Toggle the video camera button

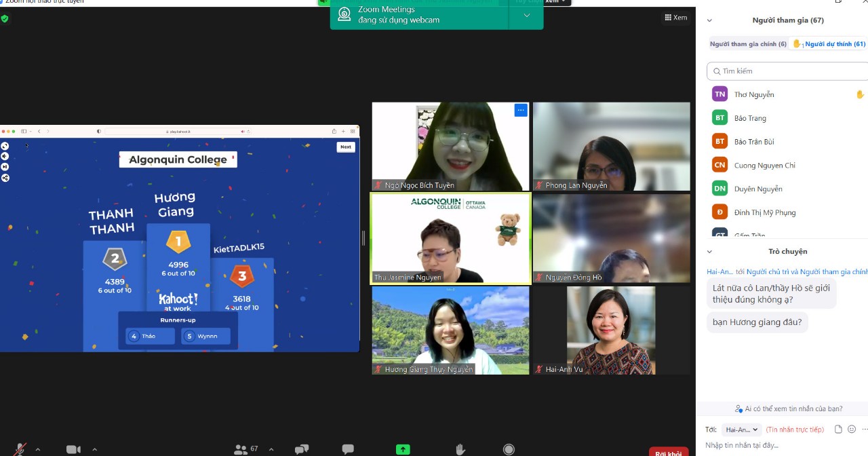[x=73, y=449]
